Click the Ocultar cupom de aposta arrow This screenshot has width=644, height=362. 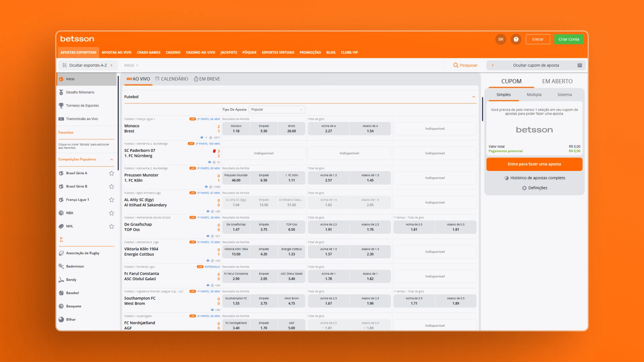pyautogui.click(x=492, y=65)
